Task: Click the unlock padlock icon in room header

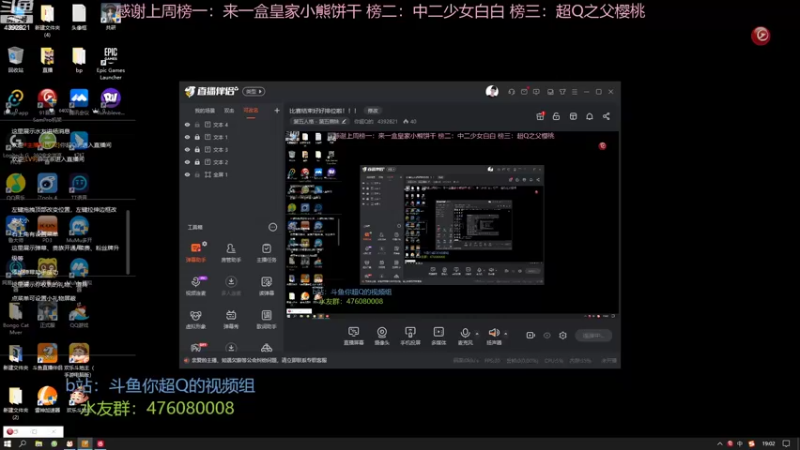Action: tap(556, 116)
